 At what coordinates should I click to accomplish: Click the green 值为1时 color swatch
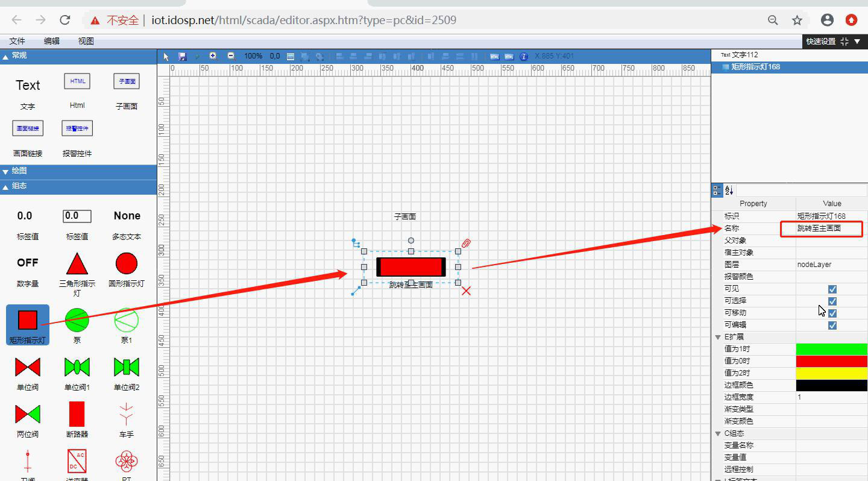(831, 349)
